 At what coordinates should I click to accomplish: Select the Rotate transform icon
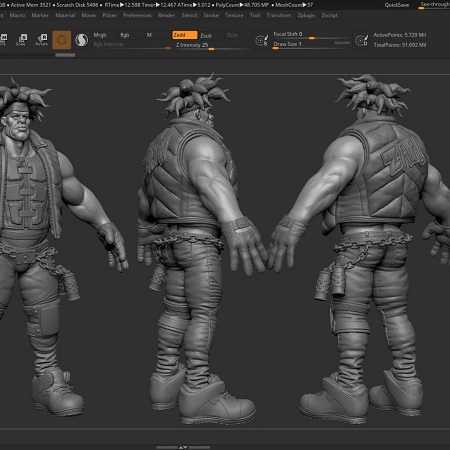tap(42, 40)
